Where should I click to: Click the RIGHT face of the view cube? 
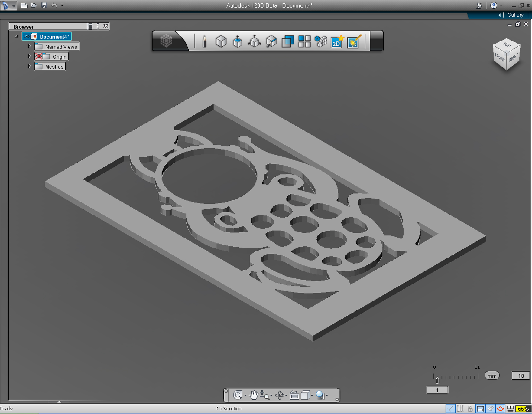514,57
